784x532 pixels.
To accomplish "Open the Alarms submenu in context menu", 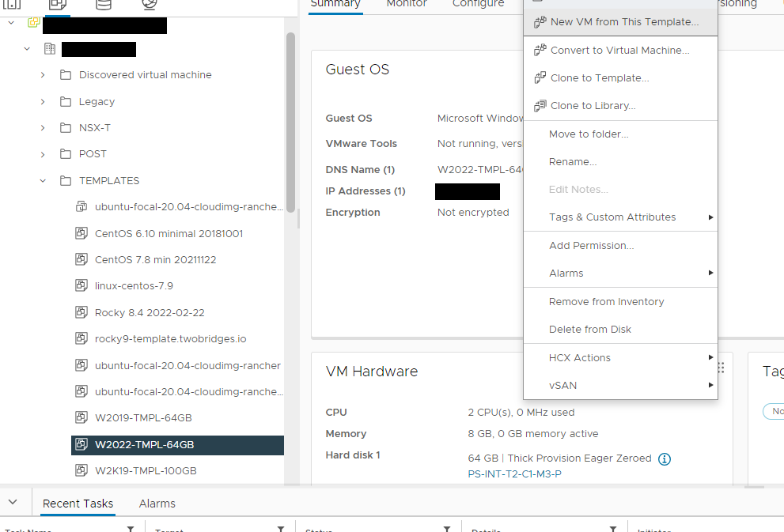I will click(620, 274).
